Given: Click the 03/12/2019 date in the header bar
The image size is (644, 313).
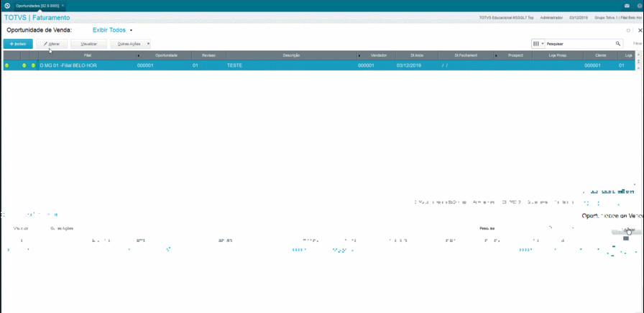Looking at the screenshot, I should click(579, 18).
